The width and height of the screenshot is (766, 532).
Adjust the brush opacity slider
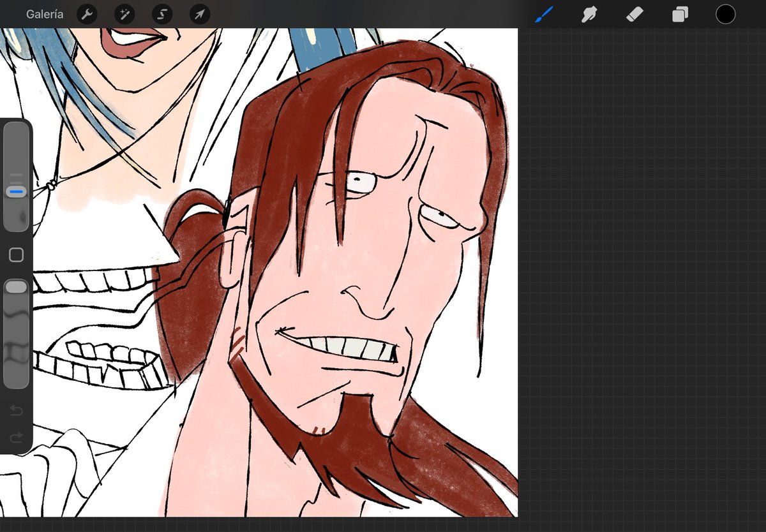pos(17,334)
